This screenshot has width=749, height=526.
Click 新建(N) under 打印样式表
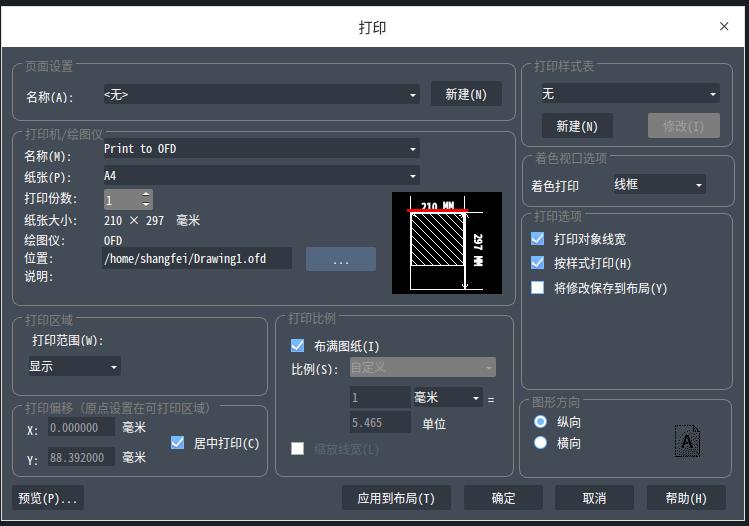(577, 126)
